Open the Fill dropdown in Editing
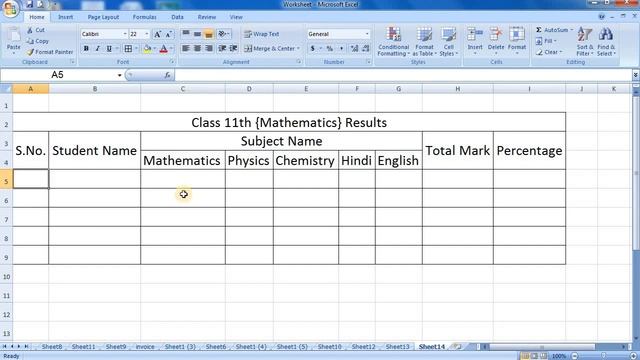 tap(547, 41)
